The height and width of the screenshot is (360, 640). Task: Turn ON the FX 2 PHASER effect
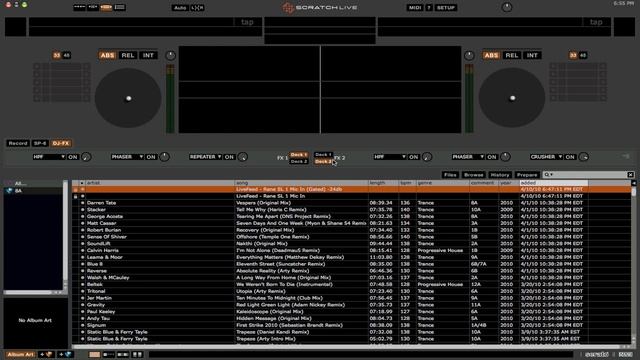(492, 157)
